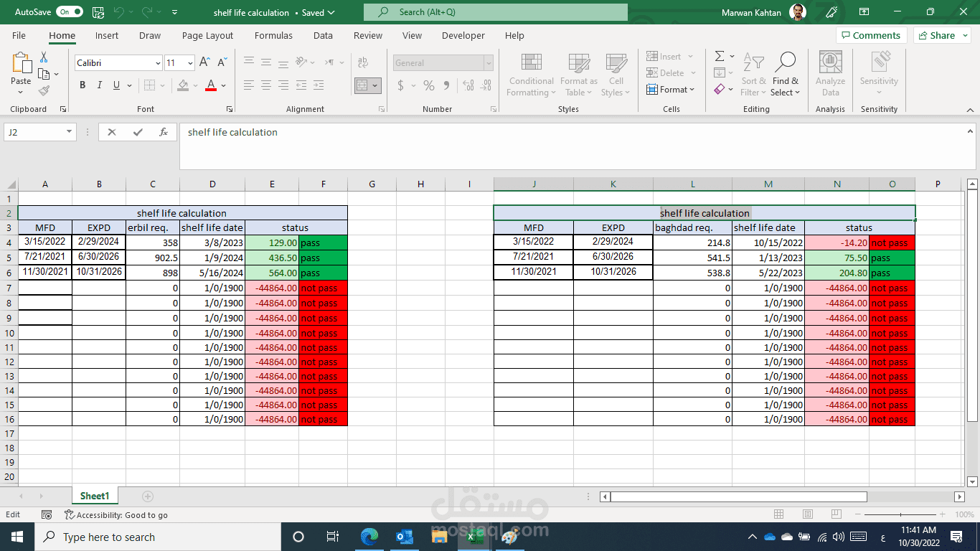Open the Calibri font name dropdown
Screen dimensions: 980x551
(x=158, y=63)
